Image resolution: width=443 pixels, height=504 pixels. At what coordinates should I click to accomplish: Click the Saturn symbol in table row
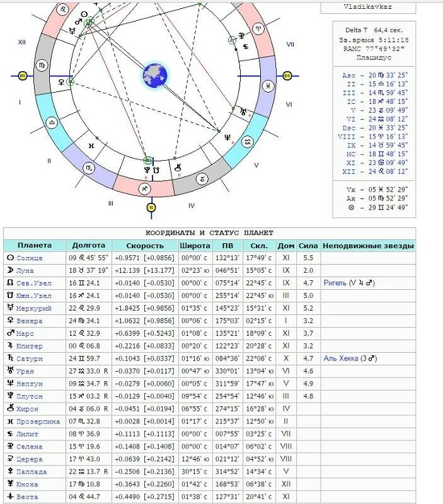click(10, 358)
